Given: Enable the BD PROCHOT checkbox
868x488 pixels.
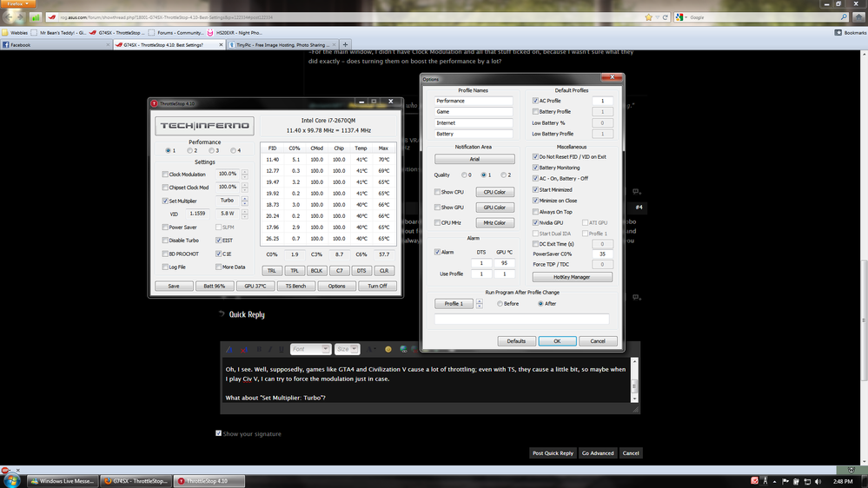Looking at the screenshot, I should pyautogui.click(x=165, y=254).
